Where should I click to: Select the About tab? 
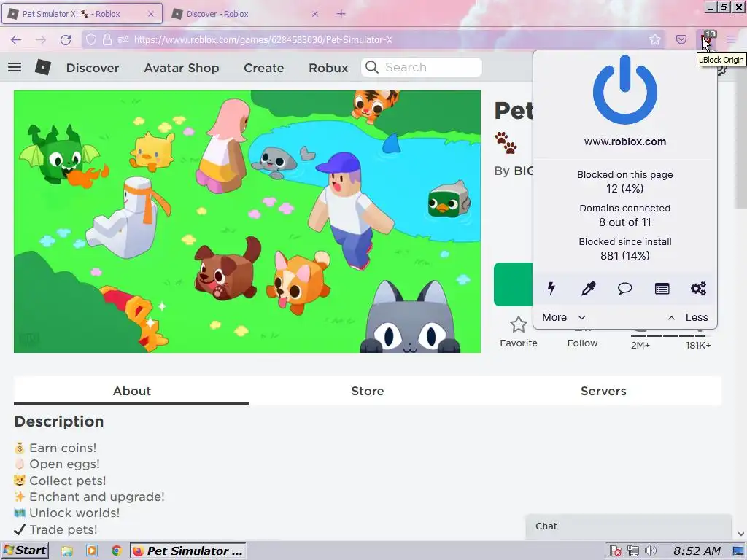tap(131, 391)
